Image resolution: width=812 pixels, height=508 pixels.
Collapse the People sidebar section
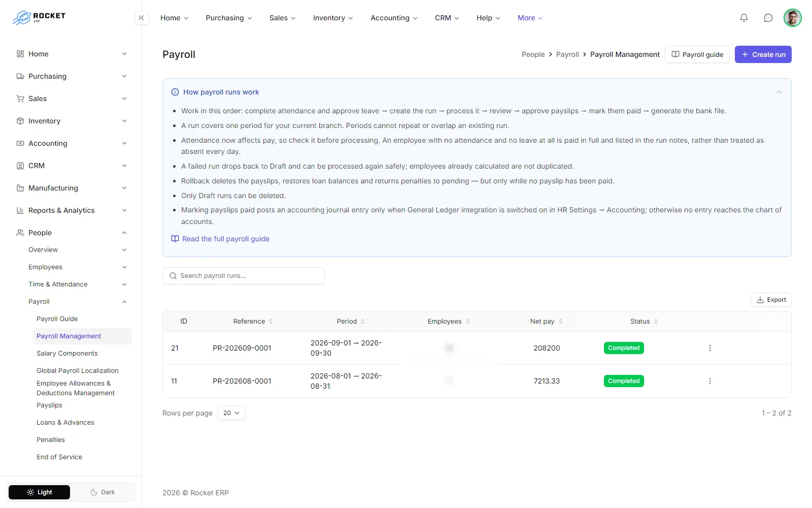click(71, 233)
